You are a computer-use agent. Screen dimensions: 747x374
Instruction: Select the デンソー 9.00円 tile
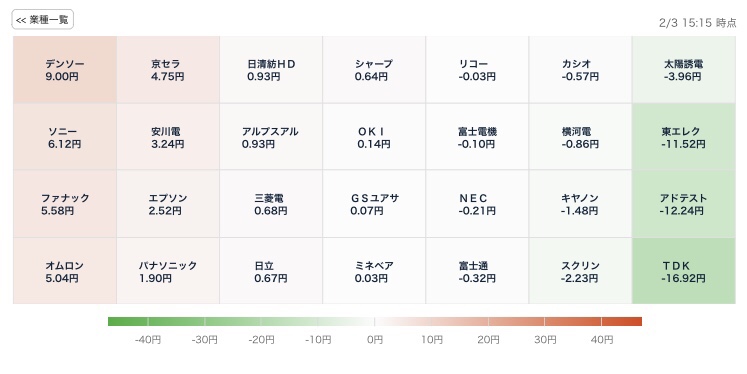65,70
